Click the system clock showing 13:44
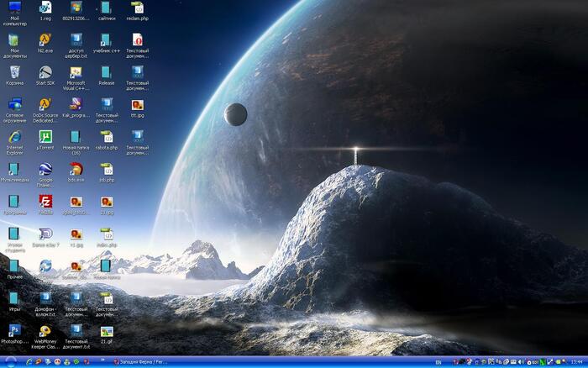This screenshot has height=368, width=588. (x=576, y=362)
